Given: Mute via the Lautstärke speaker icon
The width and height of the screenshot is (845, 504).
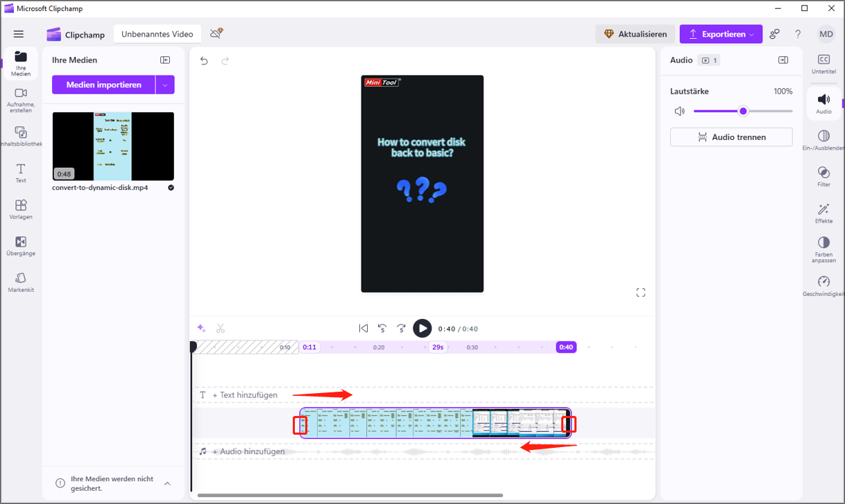Looking at the screenshot, I should click(679, 111).
